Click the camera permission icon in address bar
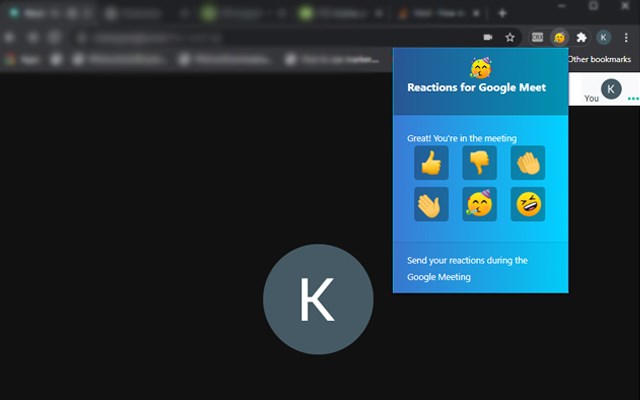The image size is (640, 400). (488, 38)
